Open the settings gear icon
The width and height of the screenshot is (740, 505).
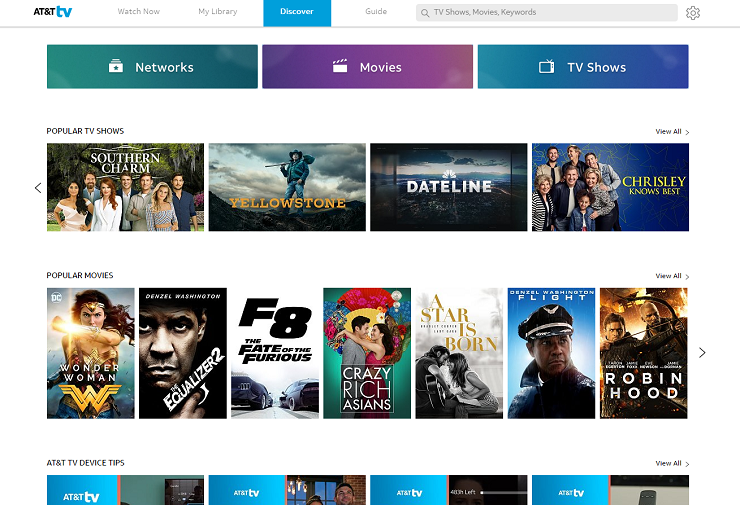(x=693, y=13)
